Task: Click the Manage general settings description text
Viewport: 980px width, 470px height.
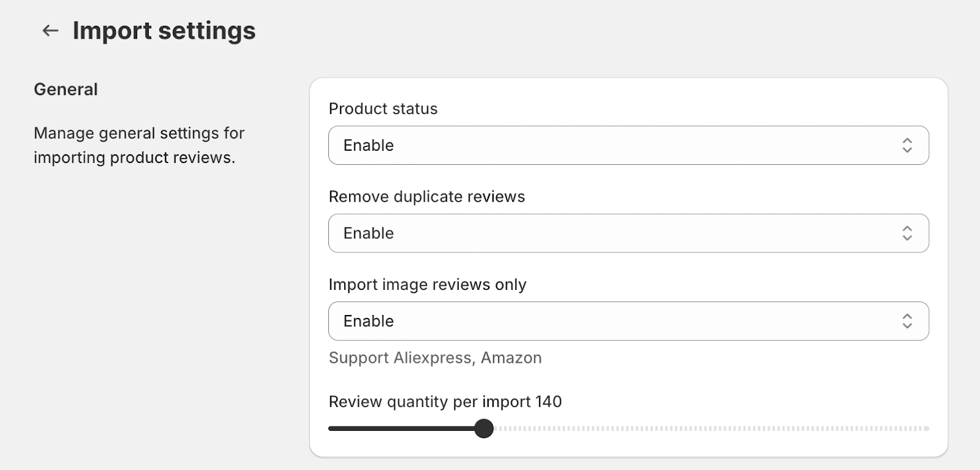Action: pos(139,145)
